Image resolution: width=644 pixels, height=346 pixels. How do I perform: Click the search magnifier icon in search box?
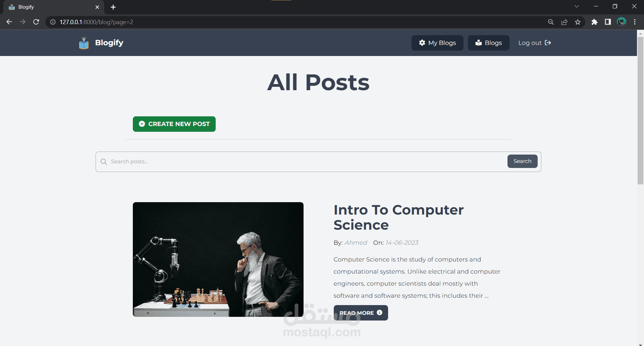(x=104, y=162)
